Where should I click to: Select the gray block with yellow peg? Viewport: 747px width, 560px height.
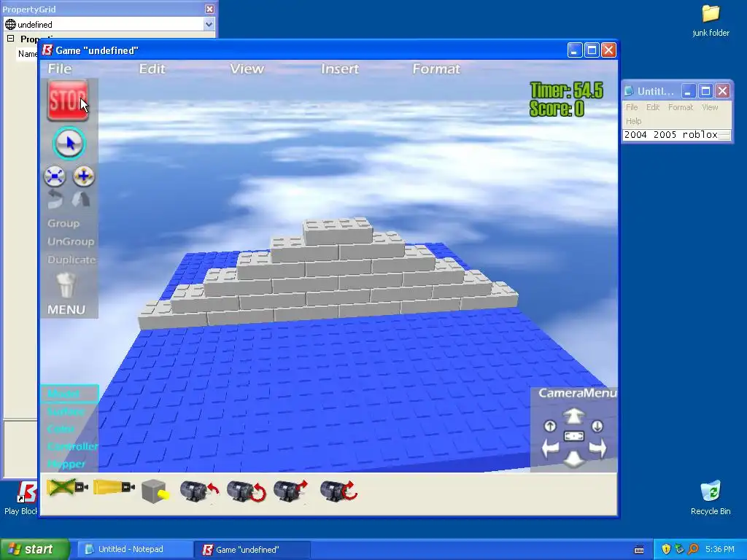point(156,491)
